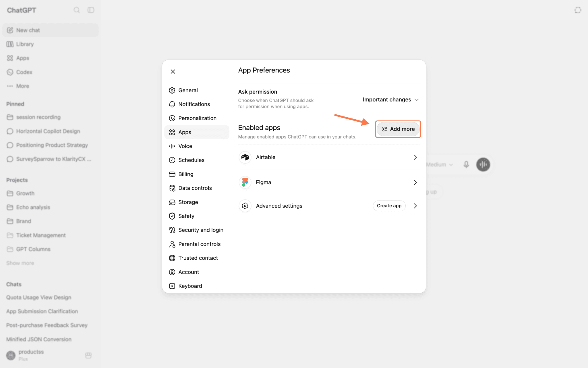Open the Quota Usage View Design chat

[50, 297]
